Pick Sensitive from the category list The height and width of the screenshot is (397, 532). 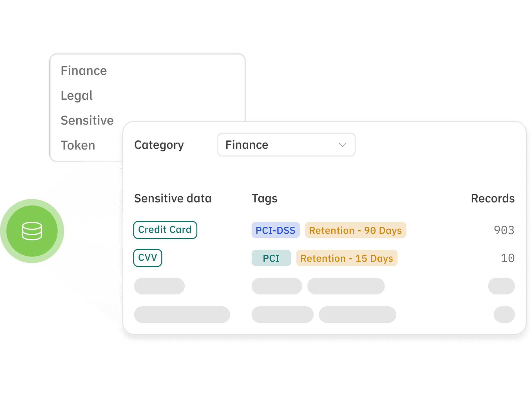[x=87, y=121]
